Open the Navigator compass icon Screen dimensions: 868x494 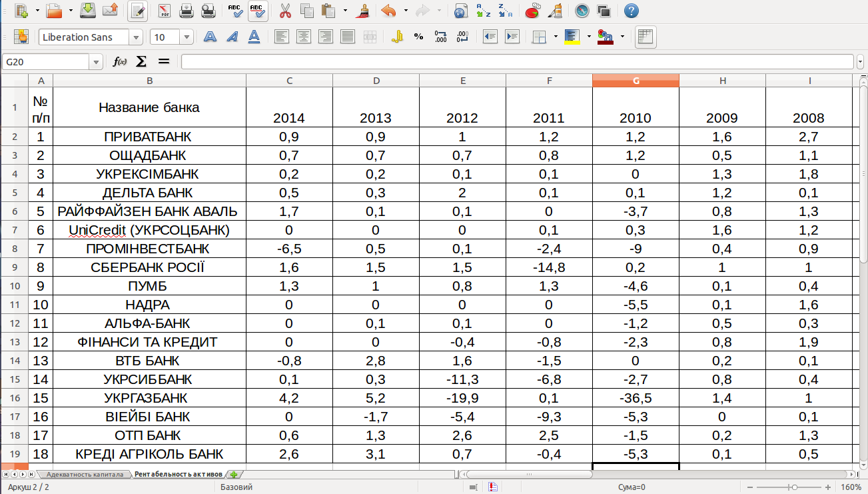[582, 11]
